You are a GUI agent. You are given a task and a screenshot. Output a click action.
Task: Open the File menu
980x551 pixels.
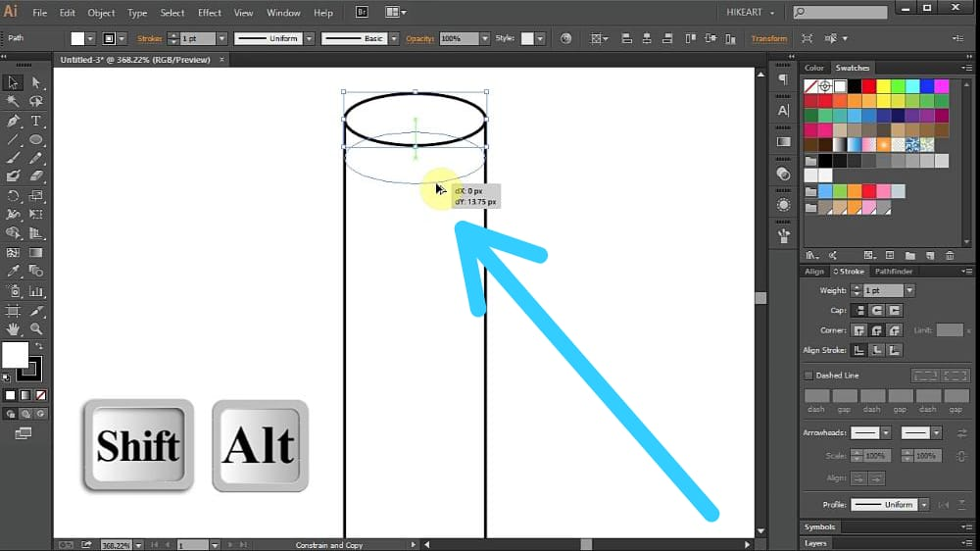coord(40,13)
